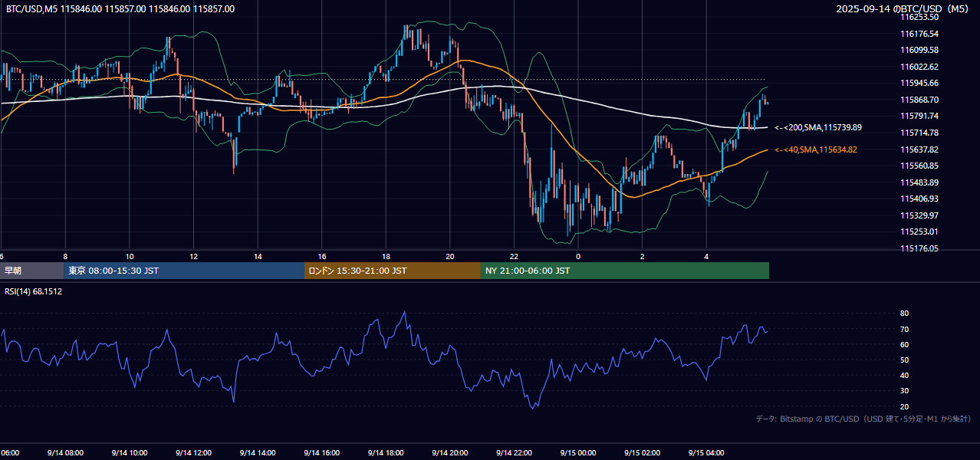Image resolution: width=980 pixels, height=460 pixels.
Task: Click price axis label 115791.74
Action: (919, 116)
